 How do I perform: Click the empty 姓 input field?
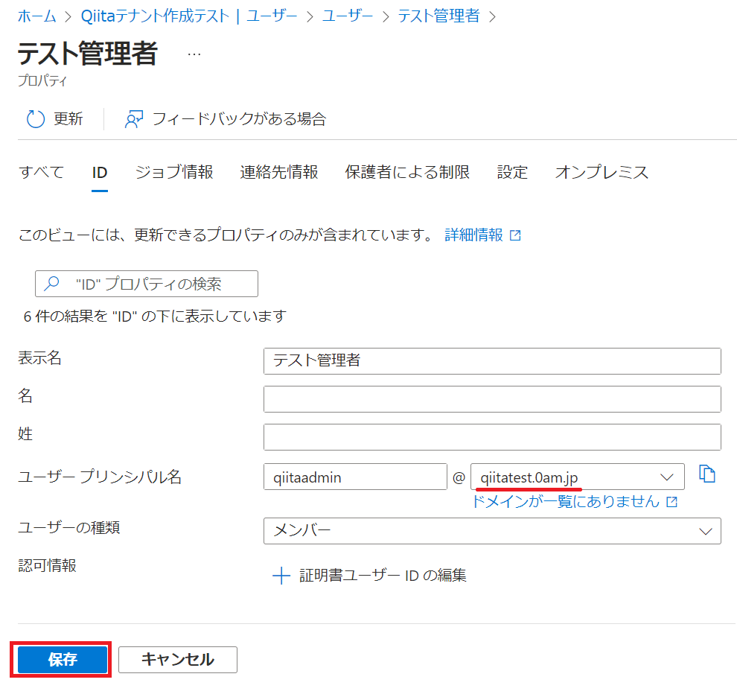pyautogui.click(x=492, y=437)
